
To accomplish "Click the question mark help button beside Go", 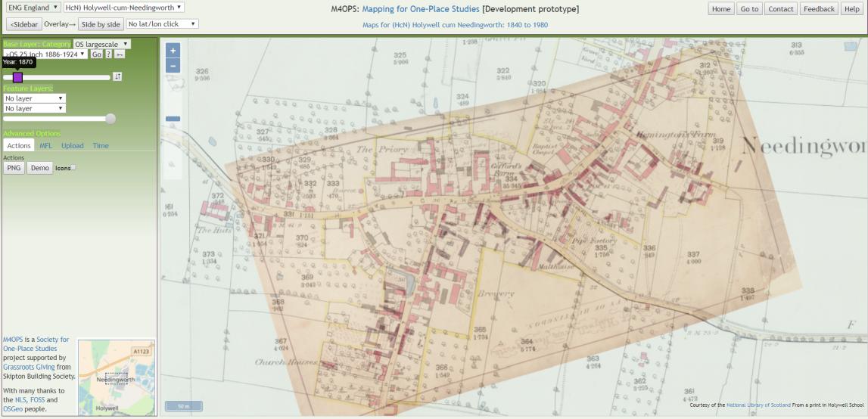I will pyautogui.click(x=108, y=54).
